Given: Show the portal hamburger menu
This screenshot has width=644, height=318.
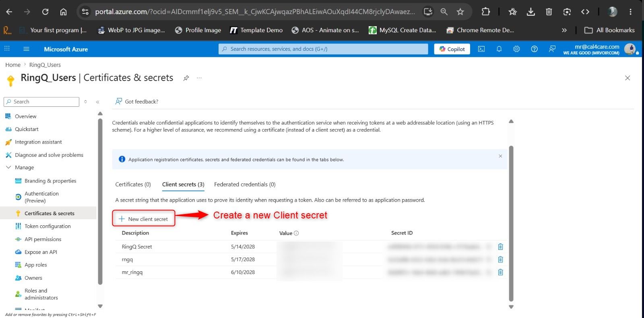Looking at the screenshot, I should point(27,49).
